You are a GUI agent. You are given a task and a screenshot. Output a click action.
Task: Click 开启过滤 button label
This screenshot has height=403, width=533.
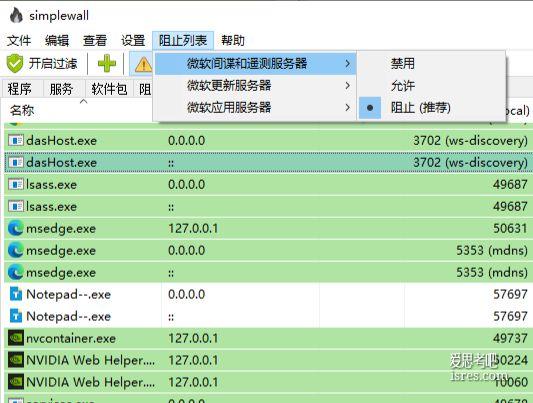click(53, 64)
